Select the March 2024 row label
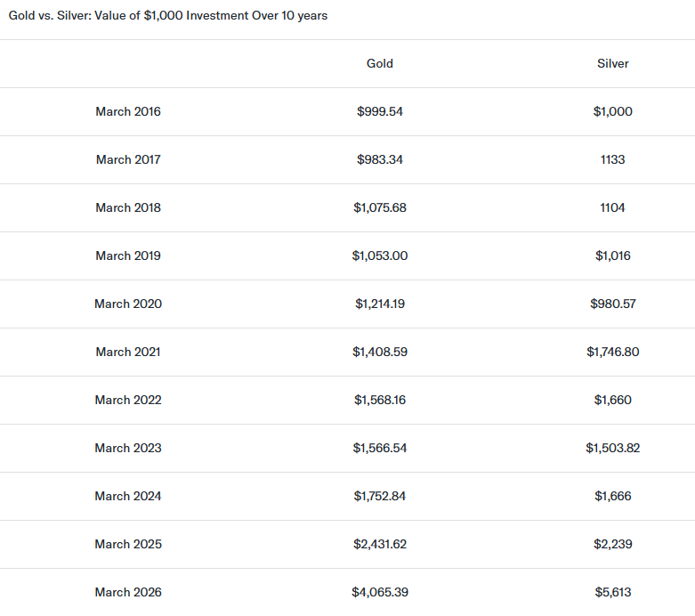Viewport: 695px width, 616px height. click(x=128, y=497)
